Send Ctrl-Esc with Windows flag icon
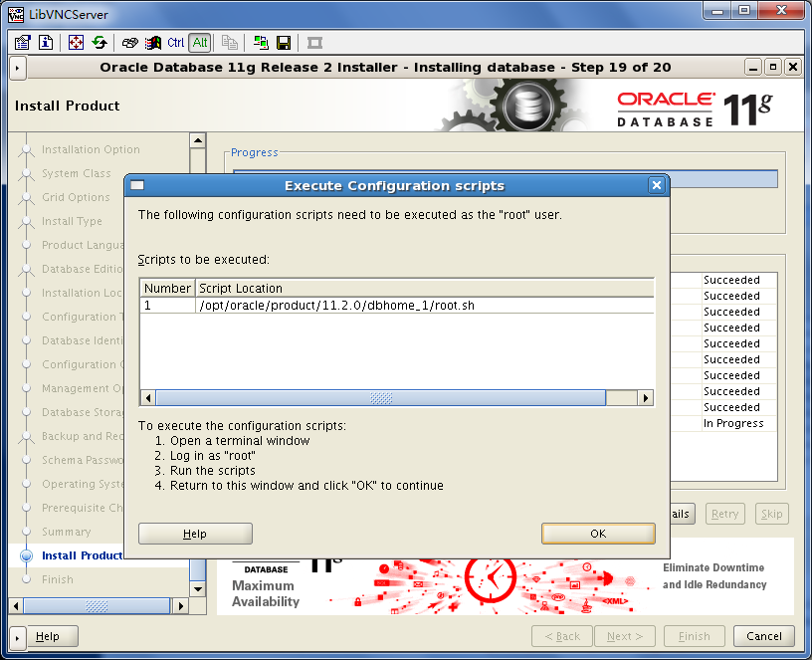Screen dimensions: 812x660 click(x=153, y=43)
